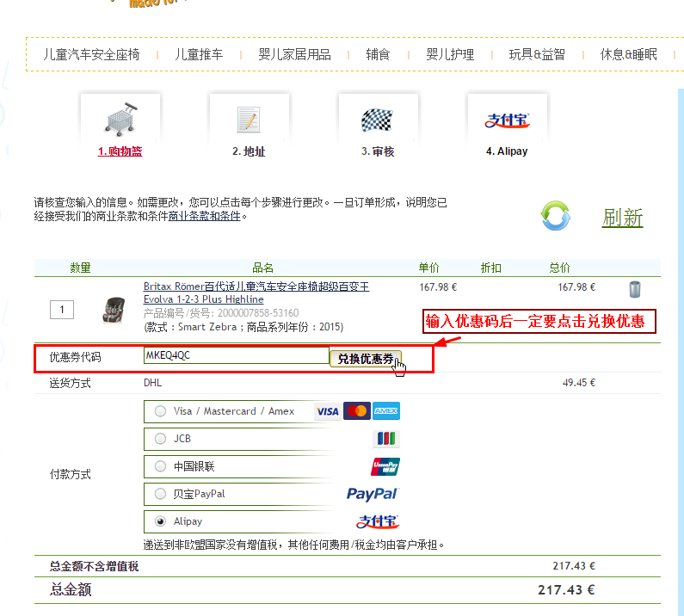Viewport: 684px width, 616px height.
Task: Open the 儿童汽车安全座椅 menu category
Action: 91,54
